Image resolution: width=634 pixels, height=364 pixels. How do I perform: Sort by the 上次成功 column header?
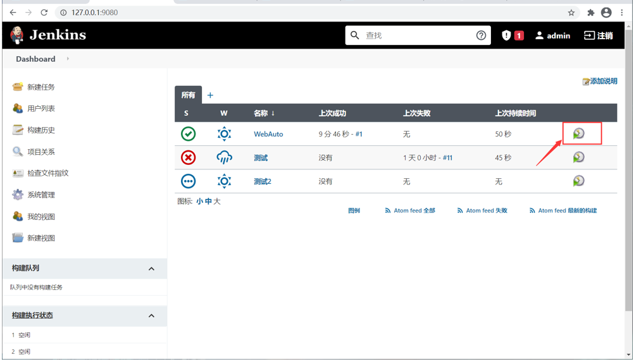coord(332,113)
